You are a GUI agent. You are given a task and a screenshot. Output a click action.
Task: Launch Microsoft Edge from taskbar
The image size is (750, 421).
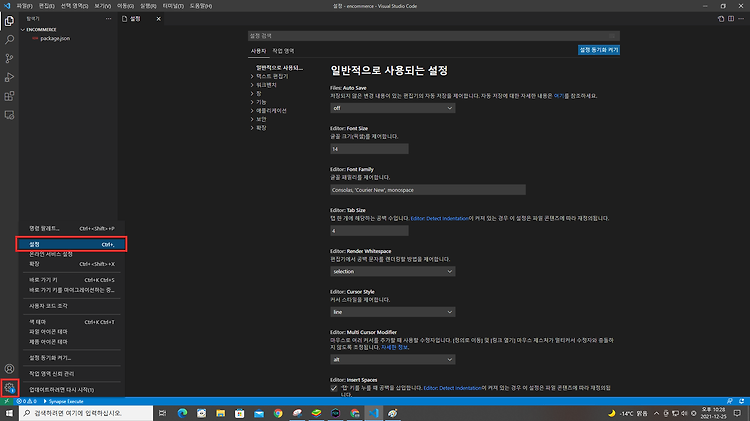point(182,413)
